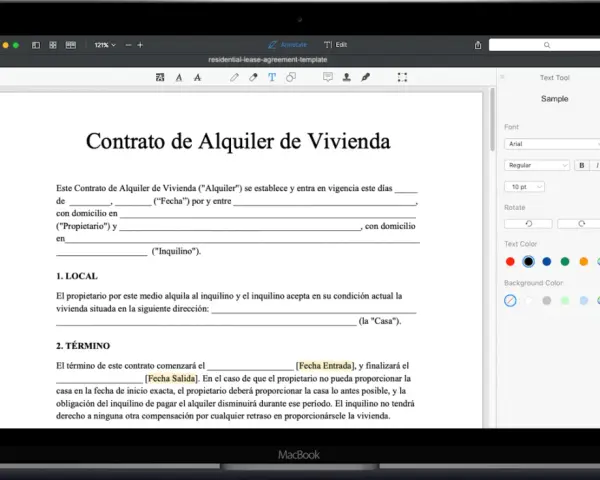The height and width of the screenshot is (480, 600).
Task: Select the note comment tool
Action: coord(328,77)
